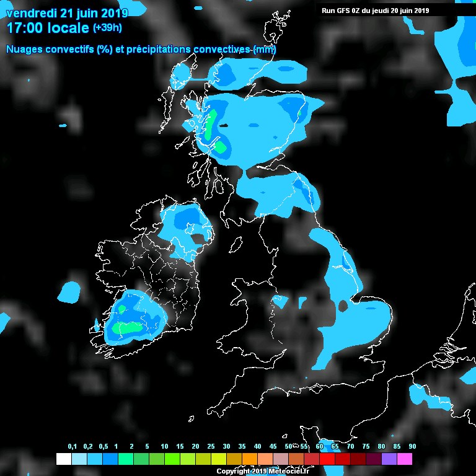Choose the bright red swatch after 60
The height and width of the screenshot is (476, 476).
(327, 459)
